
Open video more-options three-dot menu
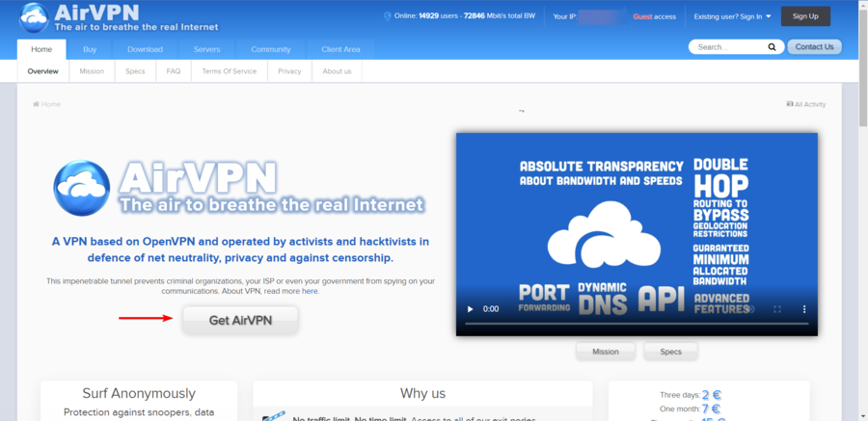pos(804,309)
